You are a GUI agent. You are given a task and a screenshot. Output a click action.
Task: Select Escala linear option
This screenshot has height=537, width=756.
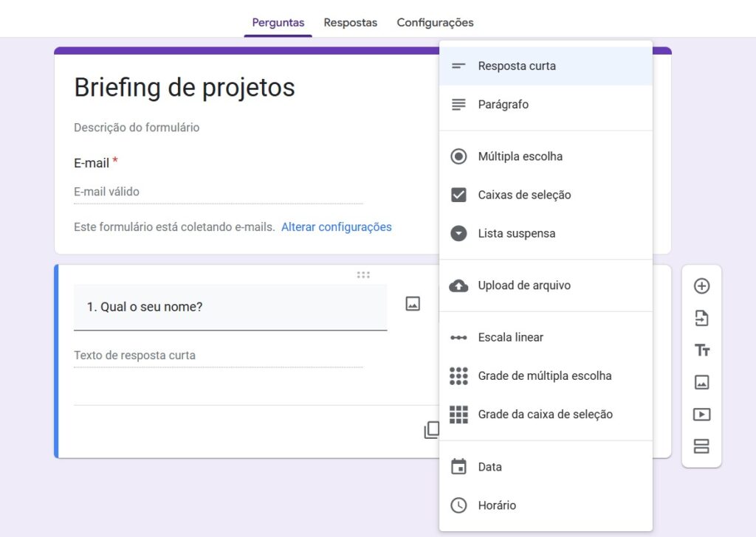click(510, 337)
